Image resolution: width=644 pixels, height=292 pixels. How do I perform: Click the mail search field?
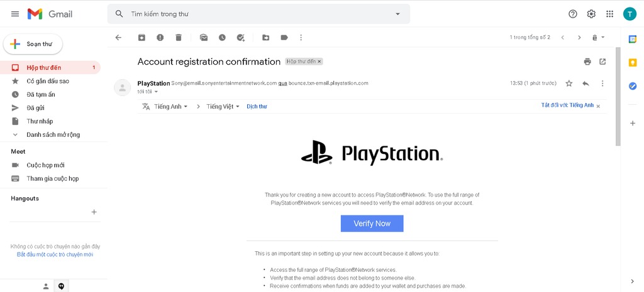(258, 14)
